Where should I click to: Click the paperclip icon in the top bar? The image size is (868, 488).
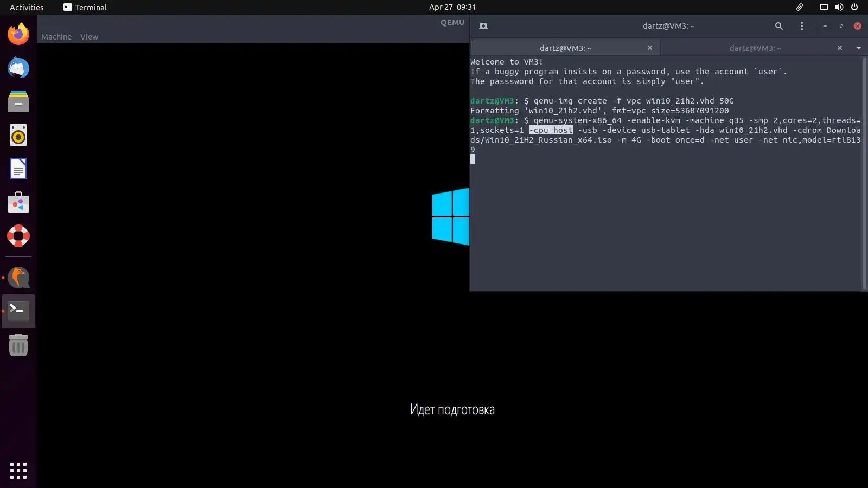800,7
